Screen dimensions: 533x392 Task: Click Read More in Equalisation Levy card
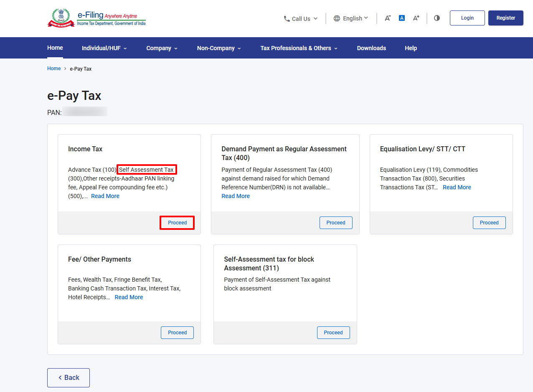coord(457,187)
